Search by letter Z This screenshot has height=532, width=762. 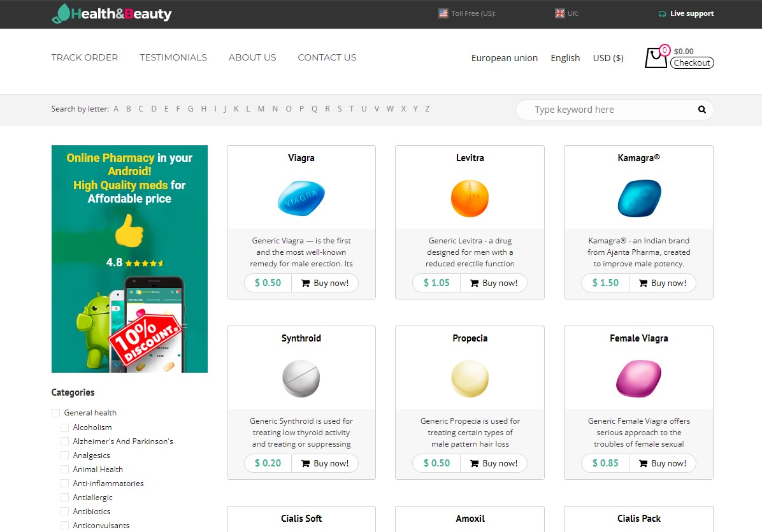[x=427, y=109]
